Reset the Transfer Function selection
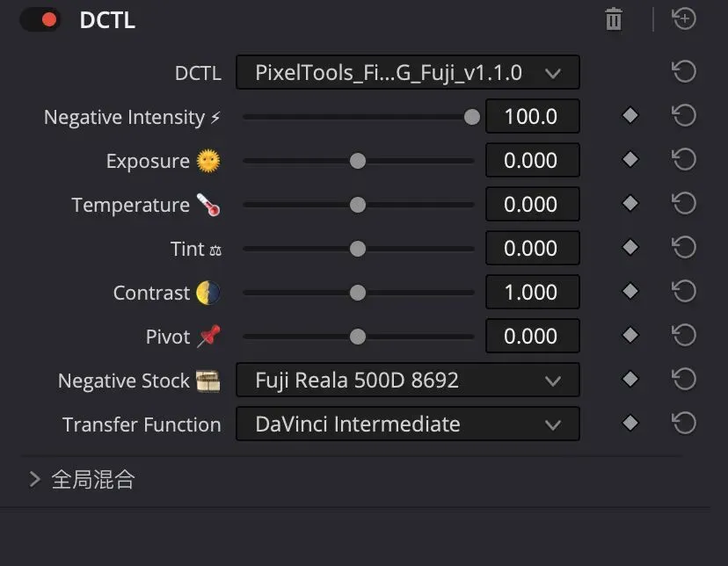 (684, 423)
